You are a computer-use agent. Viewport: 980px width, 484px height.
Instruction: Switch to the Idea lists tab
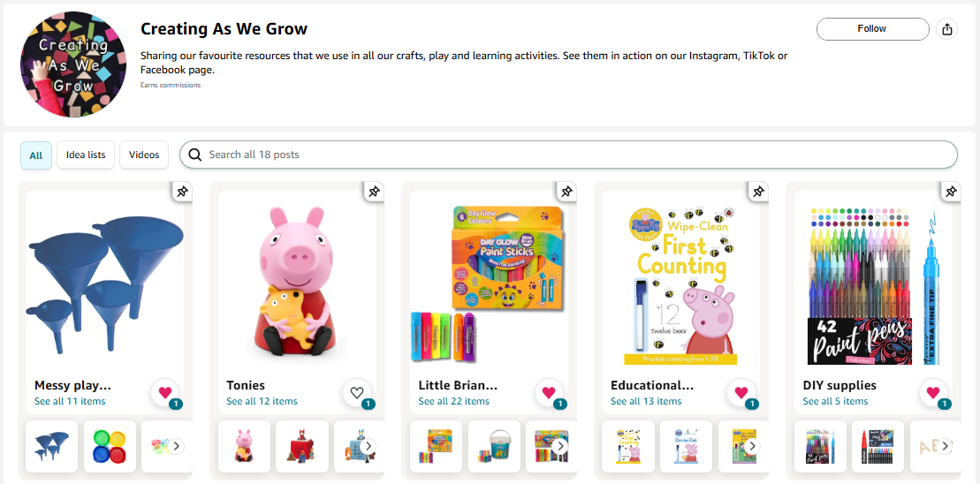coord(86,155)
